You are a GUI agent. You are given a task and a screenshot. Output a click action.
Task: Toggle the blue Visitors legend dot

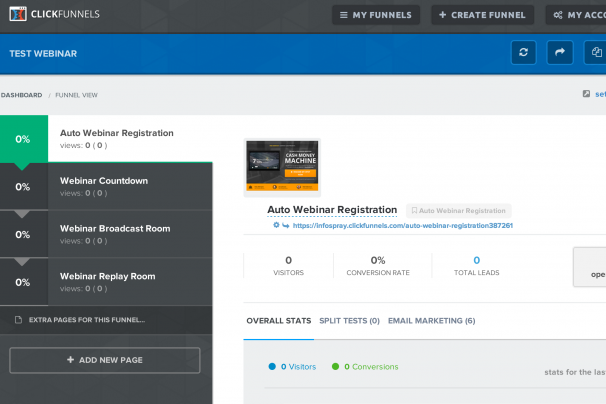point(272,366)
